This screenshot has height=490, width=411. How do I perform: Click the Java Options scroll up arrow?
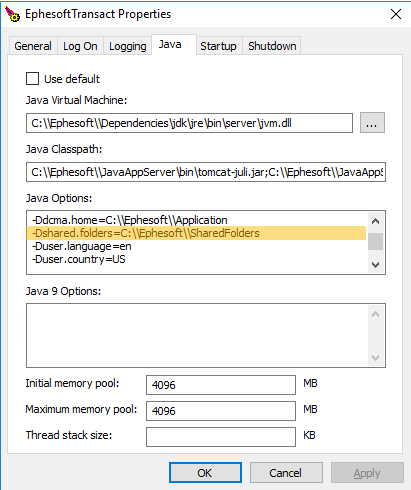[375, 221]
